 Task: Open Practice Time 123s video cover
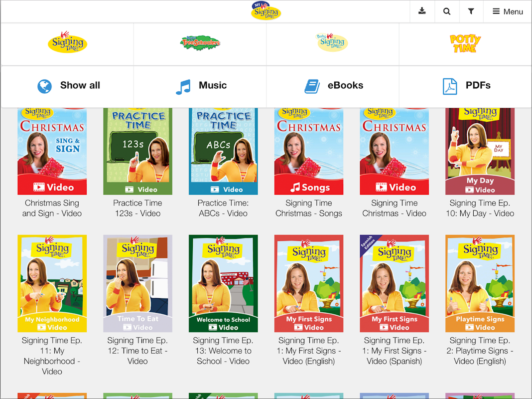click(138, 152)
